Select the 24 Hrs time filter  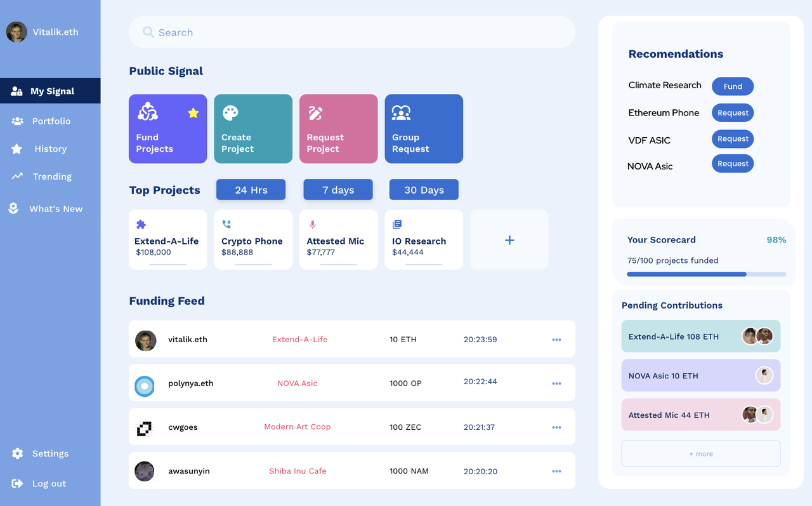point(251,190)
